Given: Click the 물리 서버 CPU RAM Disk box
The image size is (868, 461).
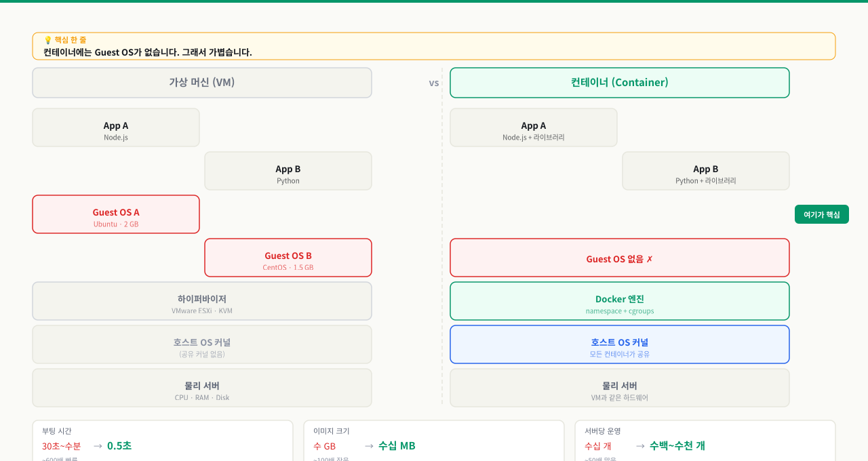Looking at the screenshot, I should (202, 388).
